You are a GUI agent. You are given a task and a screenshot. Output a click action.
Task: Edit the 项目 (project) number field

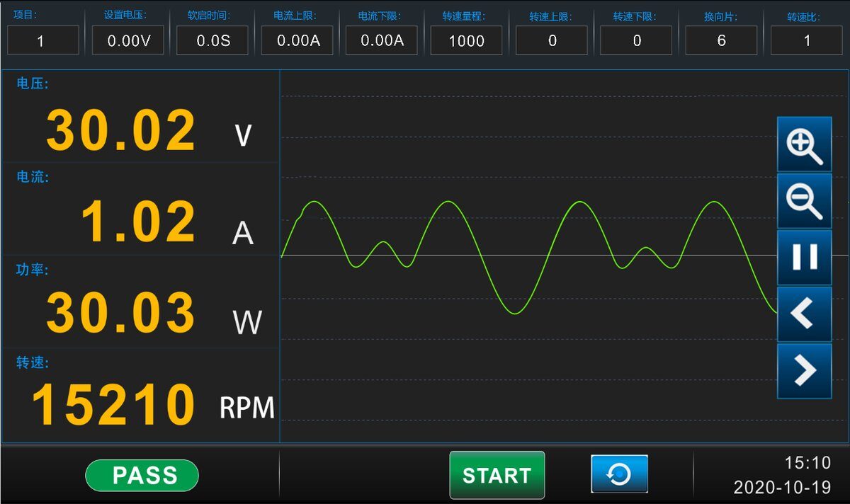click(43, 40)
